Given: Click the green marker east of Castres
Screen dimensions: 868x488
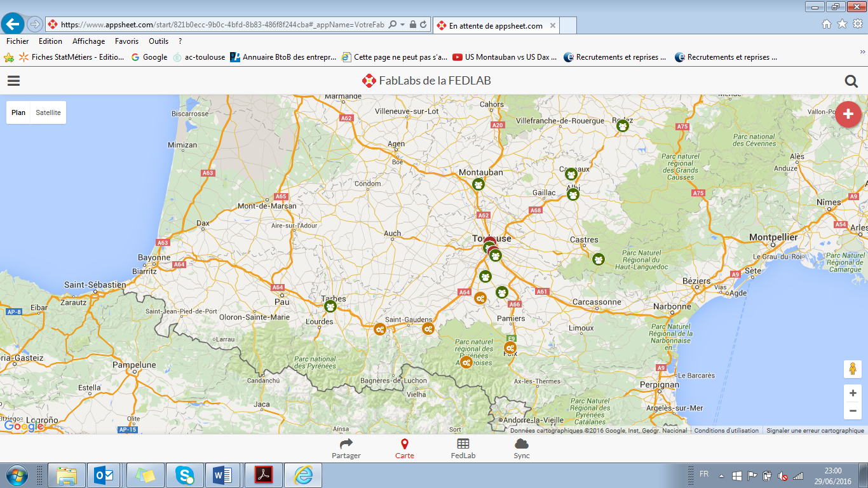Looking at the screenshot, I should tap(599, 259).
